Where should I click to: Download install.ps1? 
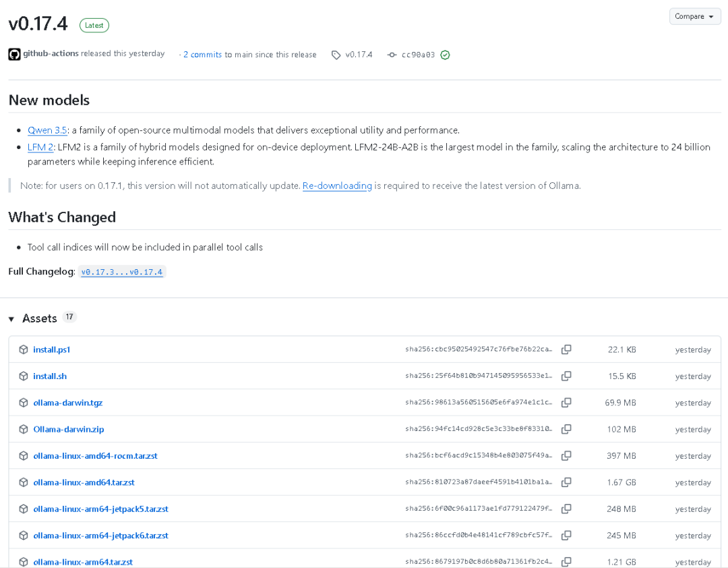pos(51,349)
